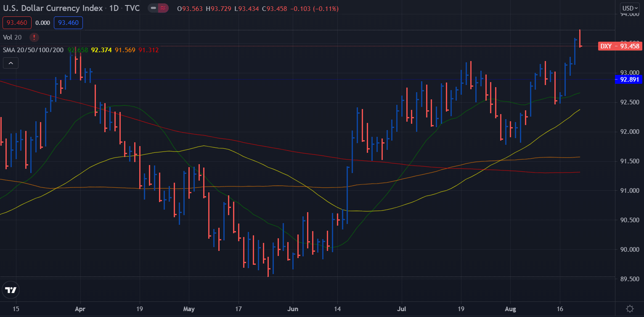Click the Jul date label on time axis

tap(402, 309)
